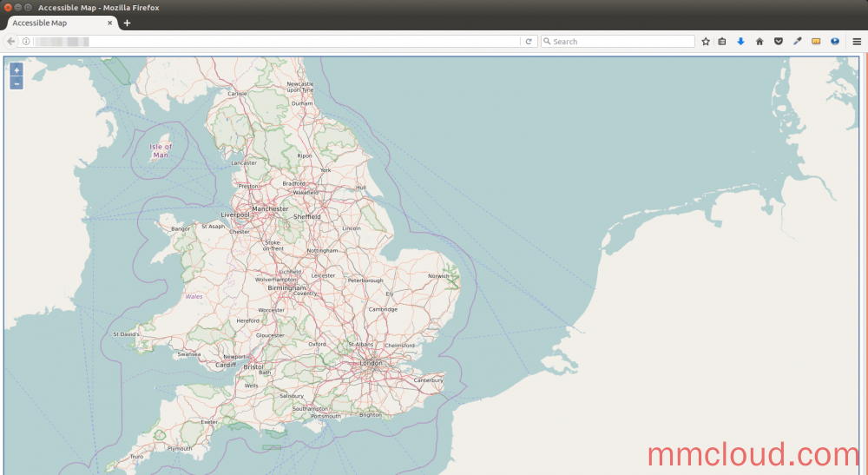Click the Leicester label on map
The image size is (868, 475).
pos(323,275)
